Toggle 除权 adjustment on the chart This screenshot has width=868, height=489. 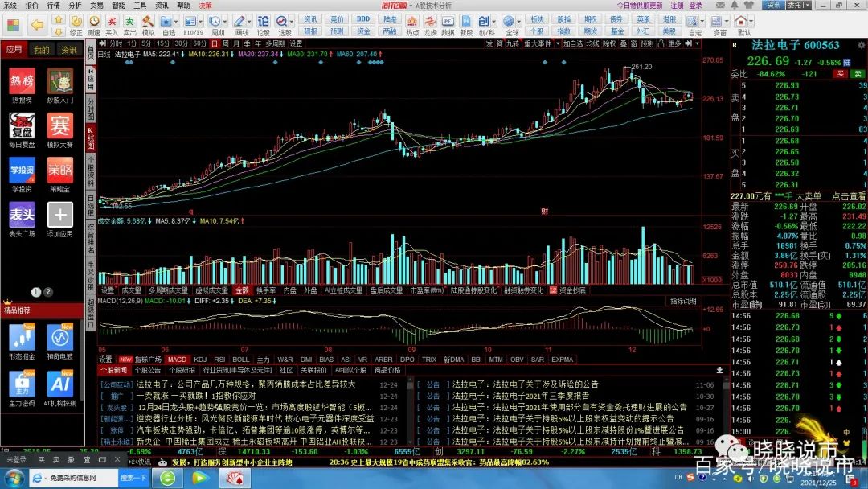pyautogui.click(x=609, y=43)
